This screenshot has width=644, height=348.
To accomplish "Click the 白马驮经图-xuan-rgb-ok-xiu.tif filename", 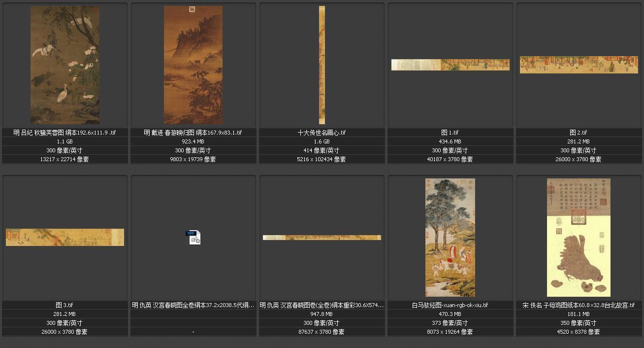I will 450,305.
